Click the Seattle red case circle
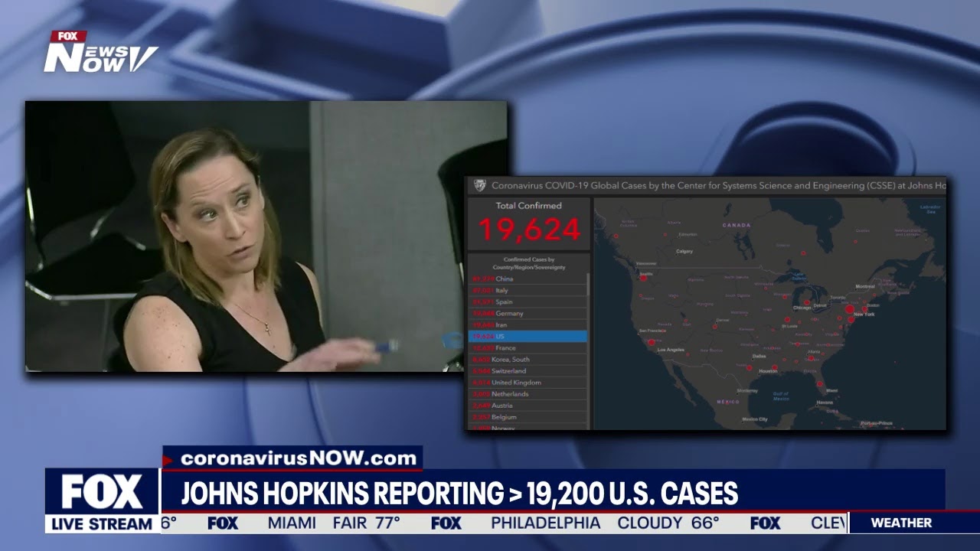Screen dimensions: 980x551 tap(643, 278)
